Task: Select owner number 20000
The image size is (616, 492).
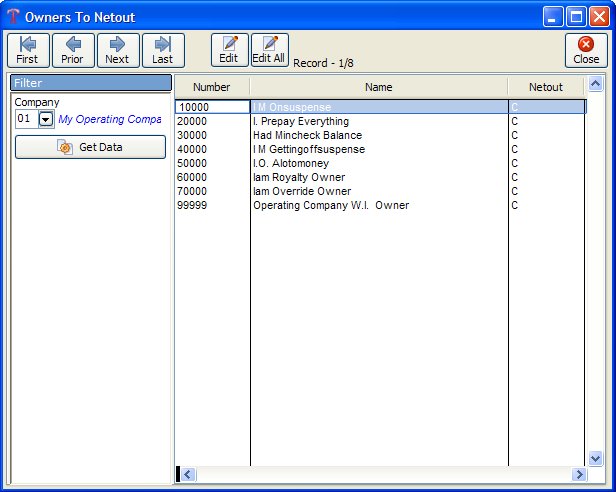Action: tap(192, 121)
